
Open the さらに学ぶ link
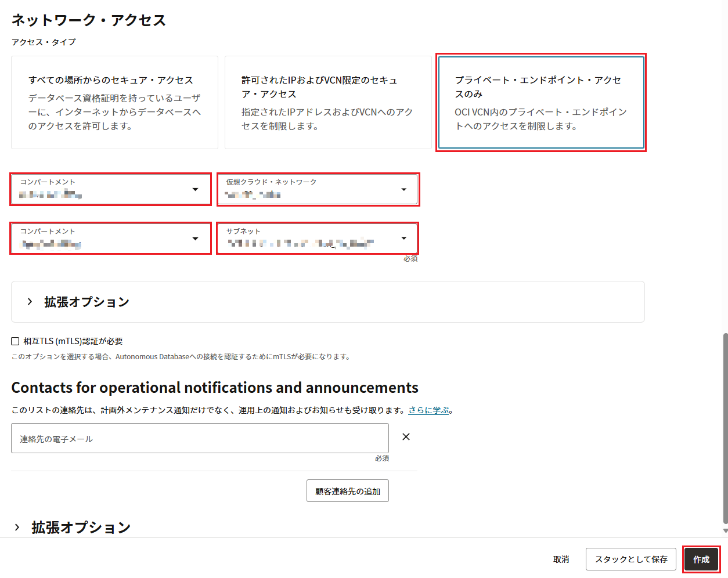pos(428,410)
